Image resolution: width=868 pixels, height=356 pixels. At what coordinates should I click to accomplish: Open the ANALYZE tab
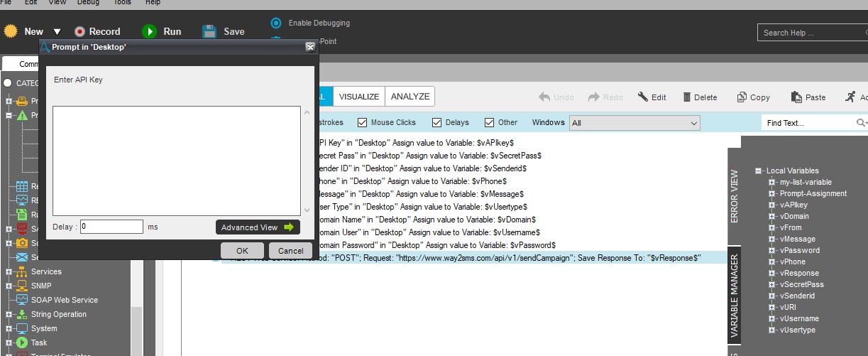[x=410, y=97]
